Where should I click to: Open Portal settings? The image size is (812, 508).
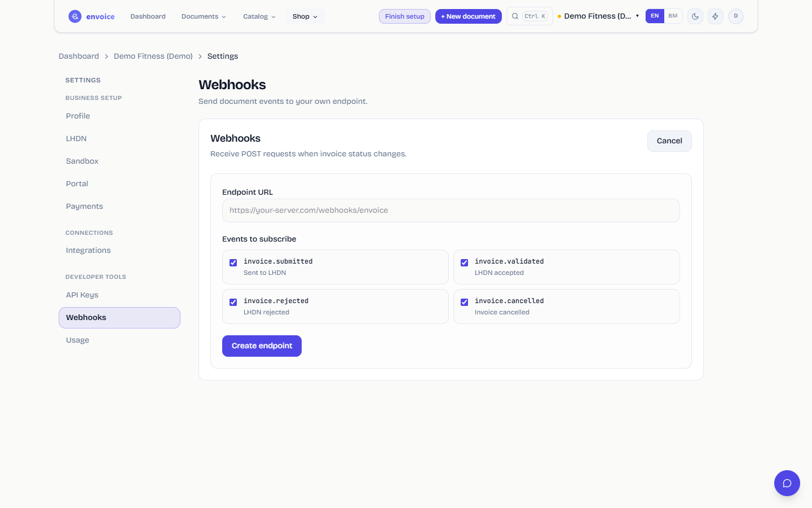pyautogui.click(x=120, y=183)
